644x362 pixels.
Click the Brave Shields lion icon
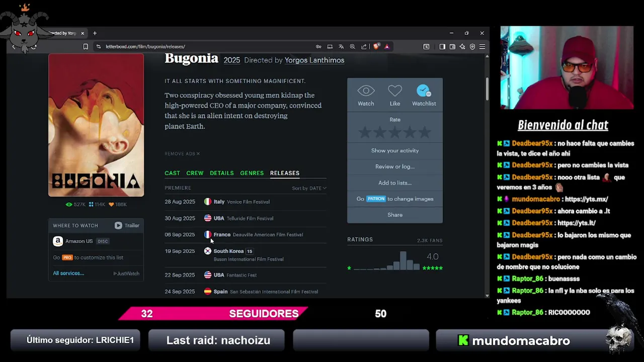coord(376,47)
